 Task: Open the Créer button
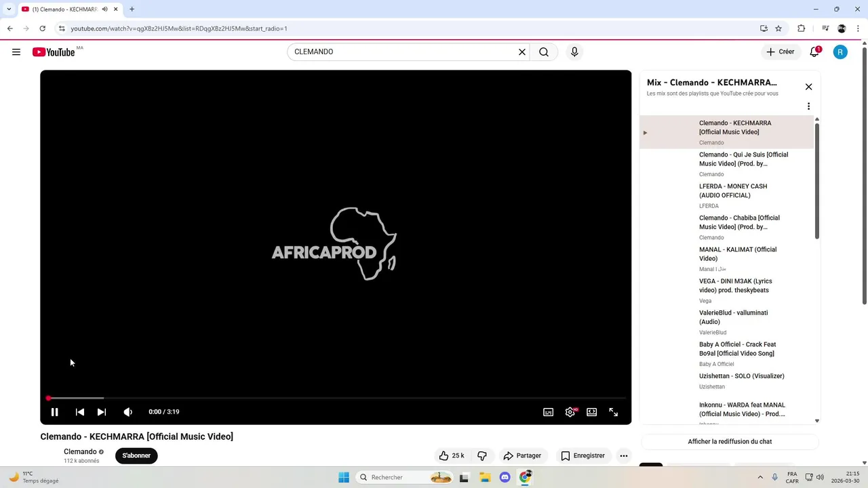[x=780, y=52]
